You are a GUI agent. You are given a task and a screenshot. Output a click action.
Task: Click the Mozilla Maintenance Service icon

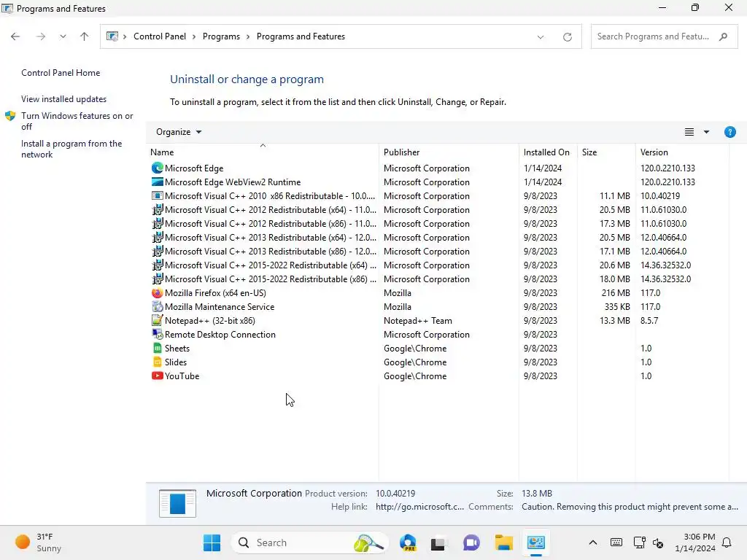(158, 307)
